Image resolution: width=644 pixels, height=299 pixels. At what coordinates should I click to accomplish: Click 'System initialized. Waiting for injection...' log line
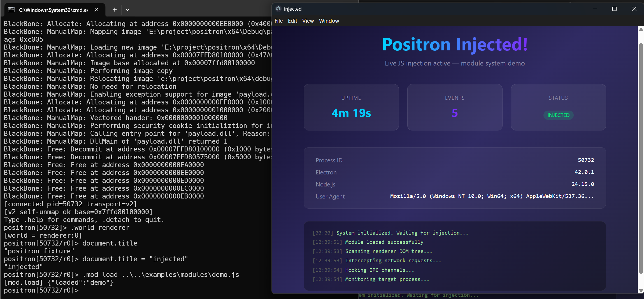tap(402, 233)
